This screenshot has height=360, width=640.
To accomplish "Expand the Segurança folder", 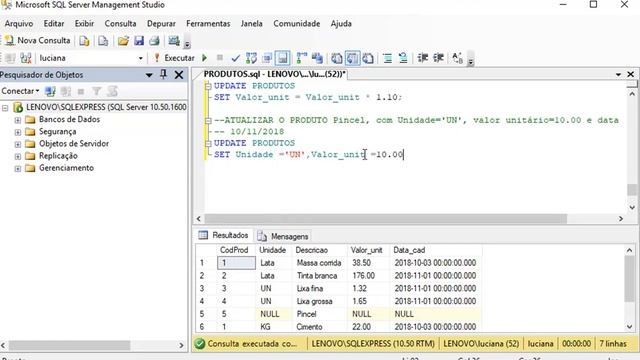I will coord(18,132).
